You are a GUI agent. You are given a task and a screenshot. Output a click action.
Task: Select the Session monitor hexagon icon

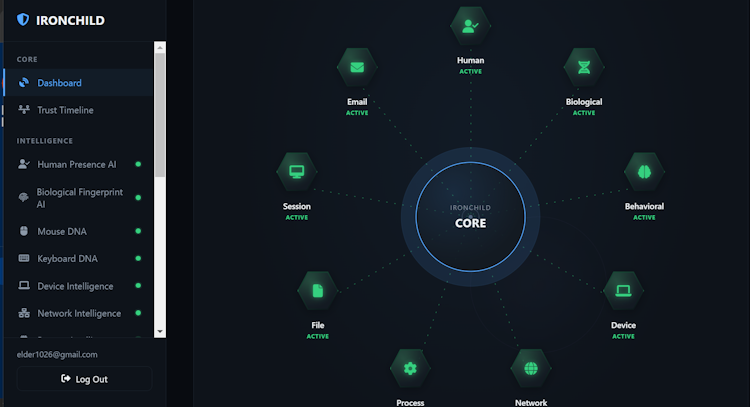pyautogui.click(x=297, y=172)
